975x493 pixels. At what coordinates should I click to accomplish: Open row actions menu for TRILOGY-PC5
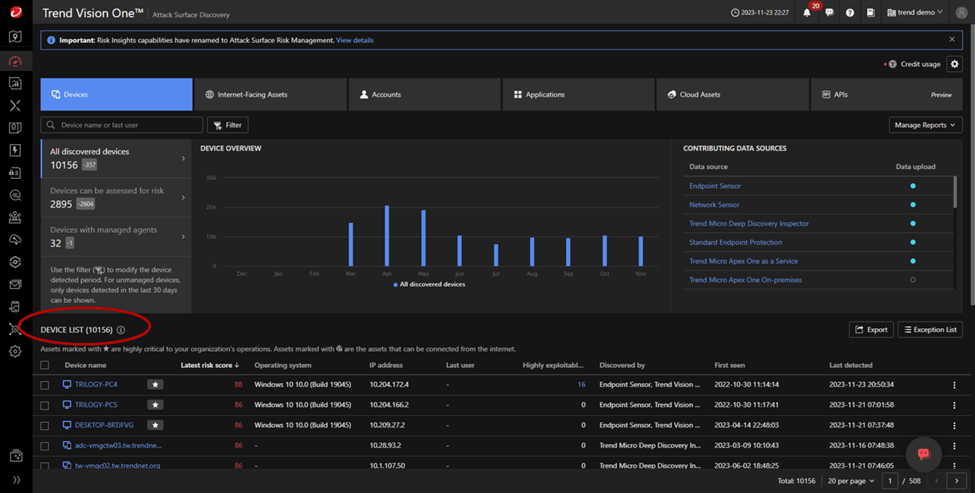(x=954, y=405)
